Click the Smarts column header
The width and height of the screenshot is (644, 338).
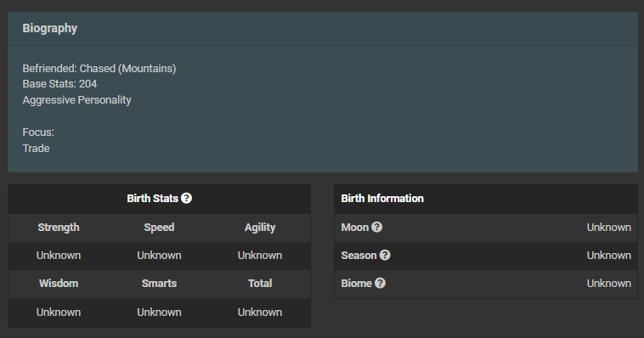tap(159, 284)
